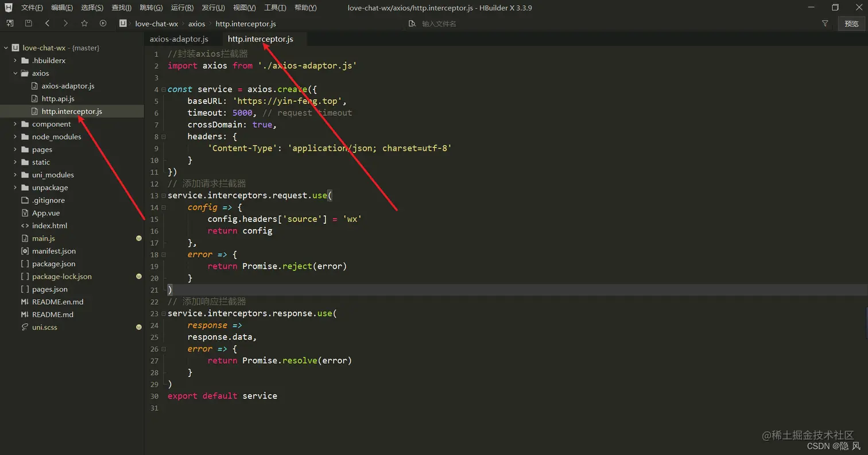The image size is (868, 455).
Task: Click the filter funnel icon
Action: 825,24
